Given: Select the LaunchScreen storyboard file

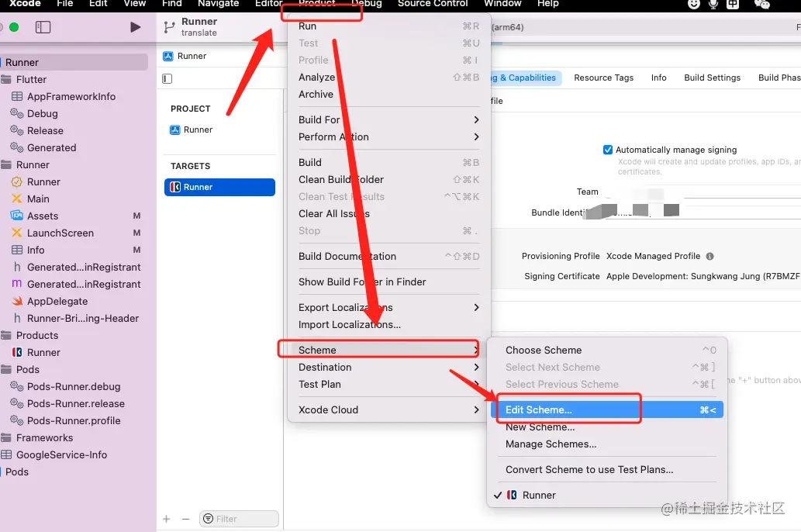Looking at the screenshot, I should pyautogui.click(x=60, y=233).
